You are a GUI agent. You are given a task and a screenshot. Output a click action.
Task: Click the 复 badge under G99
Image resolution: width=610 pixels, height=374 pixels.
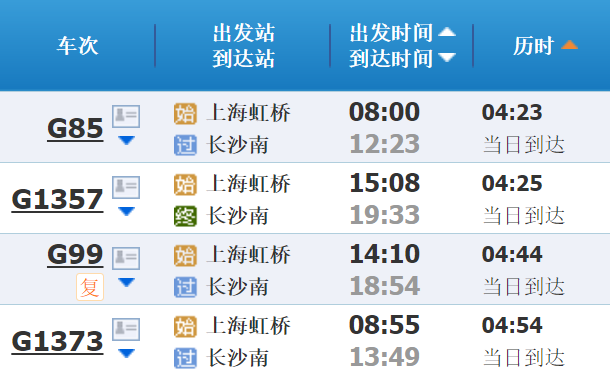[90, 287]
